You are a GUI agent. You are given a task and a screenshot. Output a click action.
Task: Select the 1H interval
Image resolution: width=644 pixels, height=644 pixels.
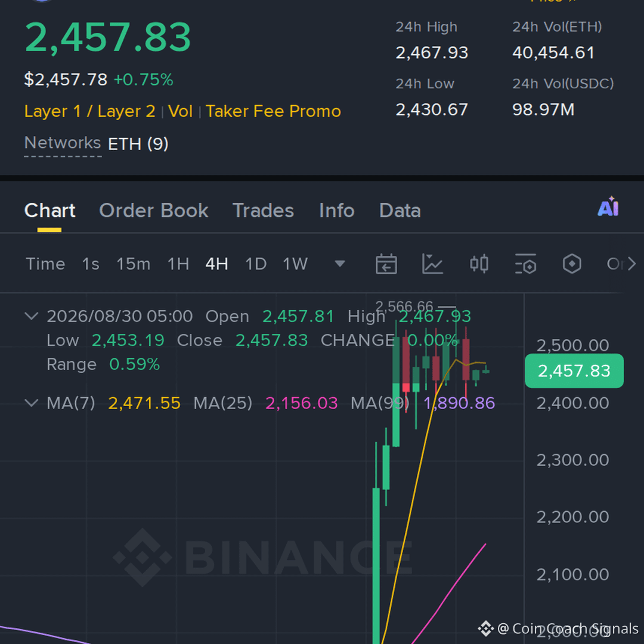178,264
